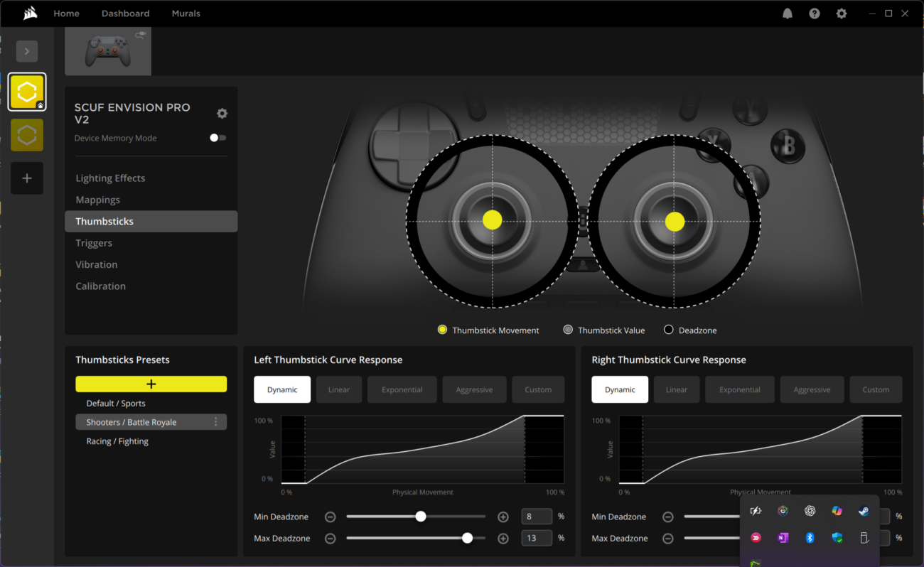The width and height of the screenshot is (924, 567).
Task: Increase left Max Deadzone with plus icon
Action: (x=503, y=539)
